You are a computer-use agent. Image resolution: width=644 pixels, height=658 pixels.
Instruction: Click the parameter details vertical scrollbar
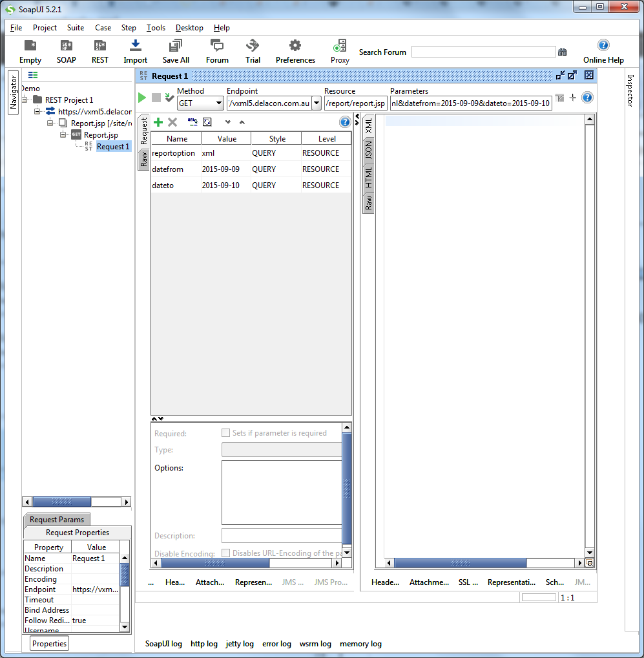click(x=347, y=489)
